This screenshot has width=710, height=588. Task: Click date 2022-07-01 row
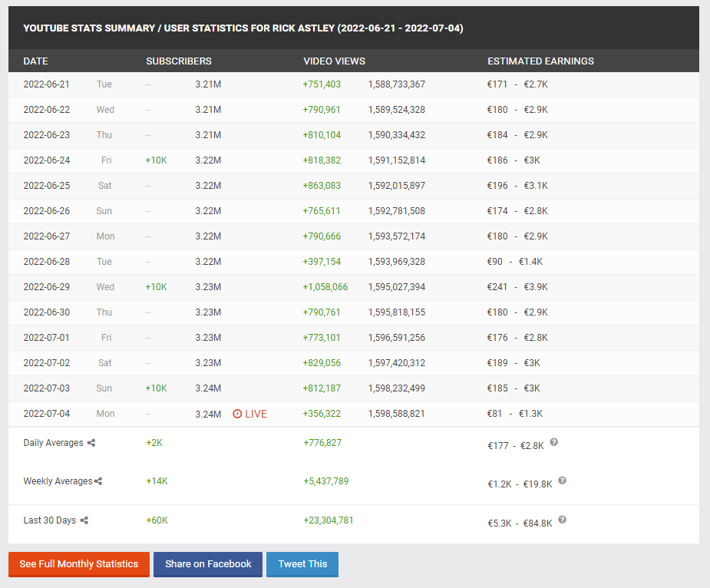[354, 338]
